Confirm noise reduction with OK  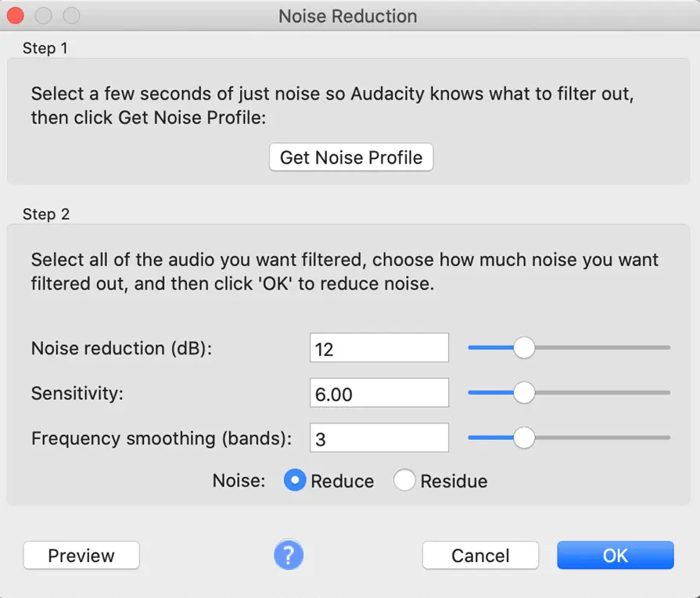pyautogui.click(x=616, y=556)
